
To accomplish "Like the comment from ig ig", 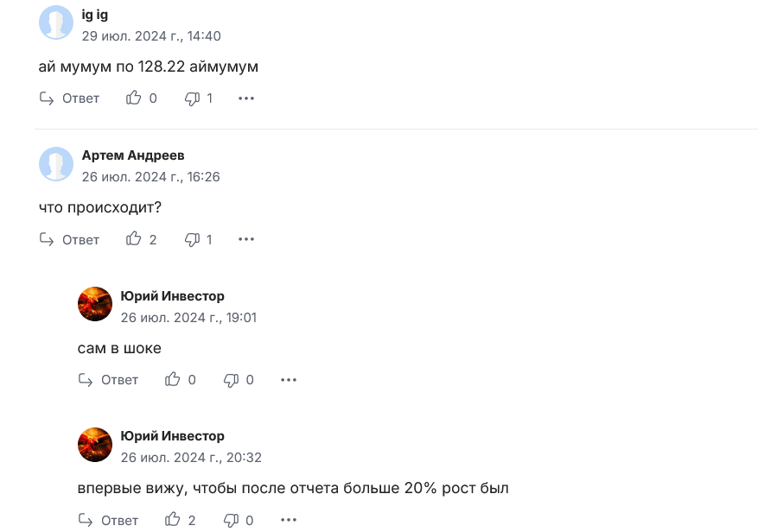I will click(134, 98).
